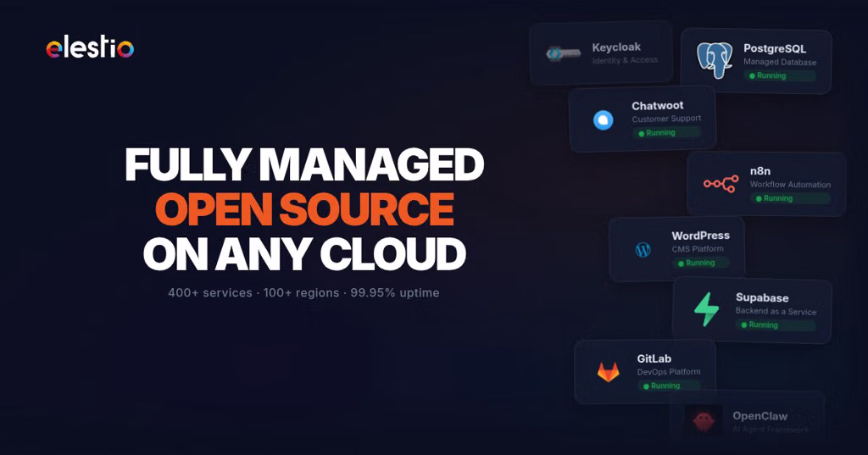The height and width of the screenshot is (455, 868).
Task: Open the Keycloak card title
Action: (616, 47)
